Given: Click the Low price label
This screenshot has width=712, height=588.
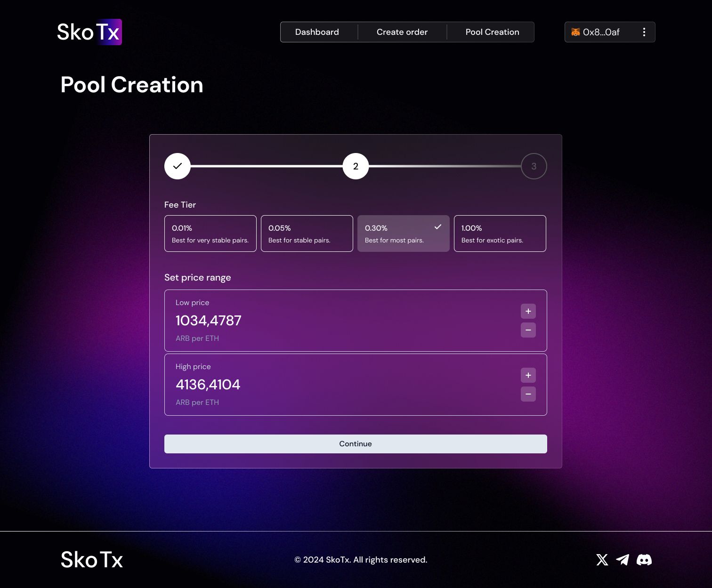Looking at the screenshot, I should coord(192,303).
